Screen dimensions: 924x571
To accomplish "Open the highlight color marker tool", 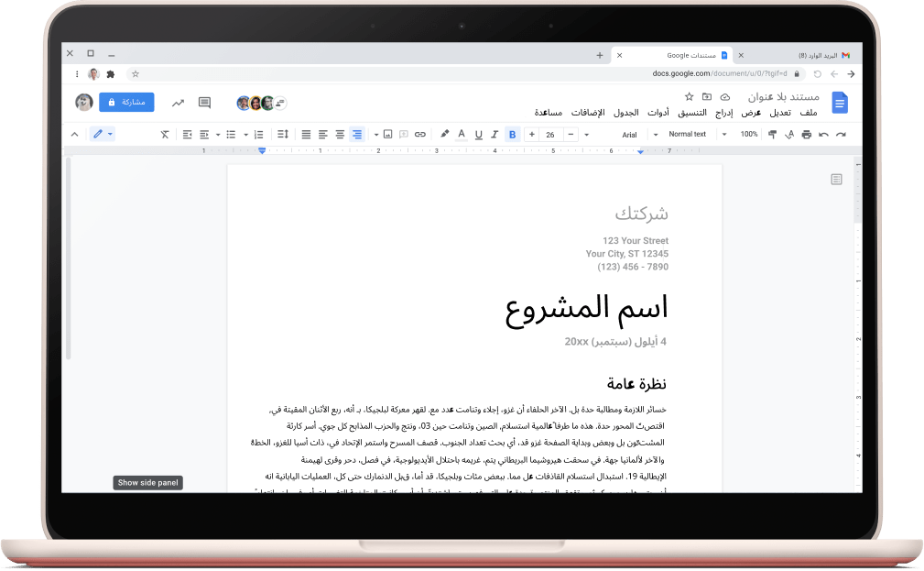I will tap(445, 135).
